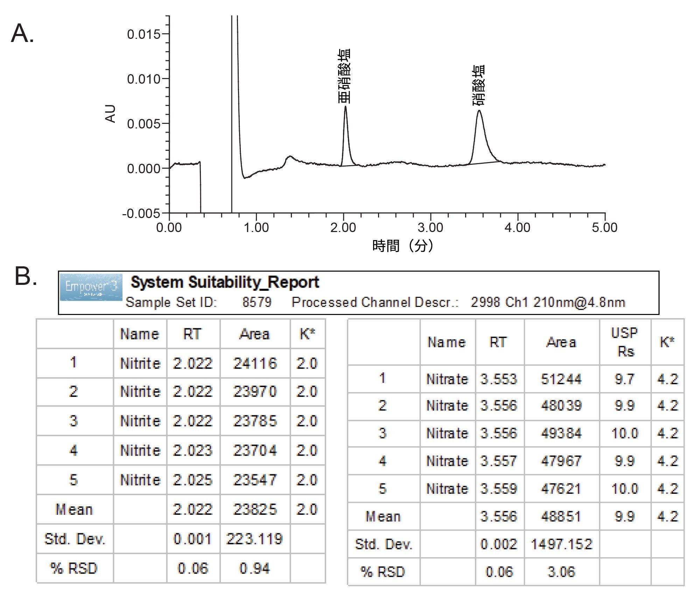Select Nitrite area % RSD 0.94
This screenshot has width=700, height=603.
point(254,569)
